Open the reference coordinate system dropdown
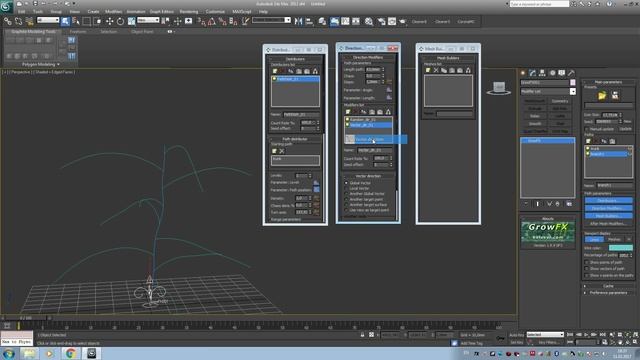 pyautogui.click(x=148, y=20)
